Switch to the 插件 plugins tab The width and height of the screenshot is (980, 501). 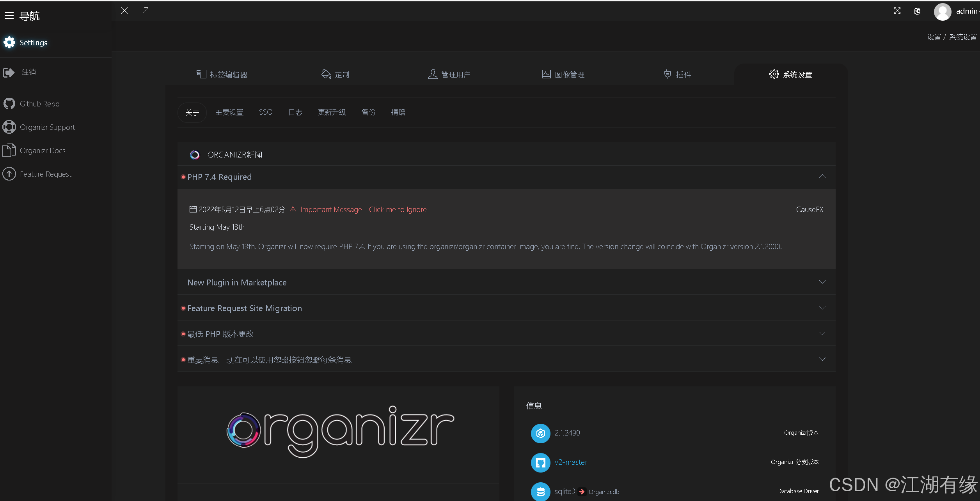[x=678, y=74]
